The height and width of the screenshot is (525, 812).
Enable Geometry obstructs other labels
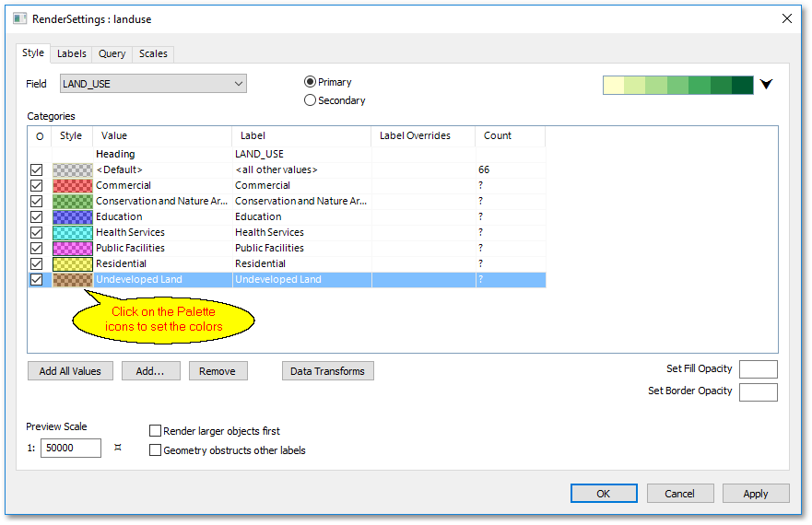(155, 450)
